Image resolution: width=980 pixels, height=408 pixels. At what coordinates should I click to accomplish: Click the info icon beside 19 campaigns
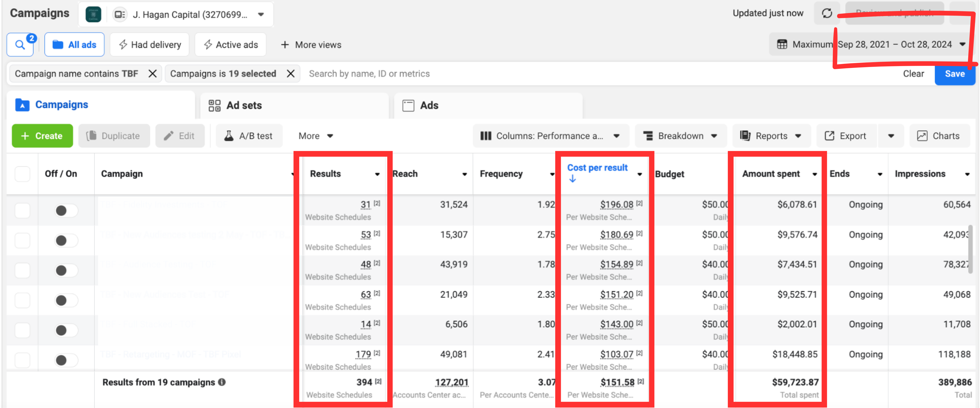point(222,382)
